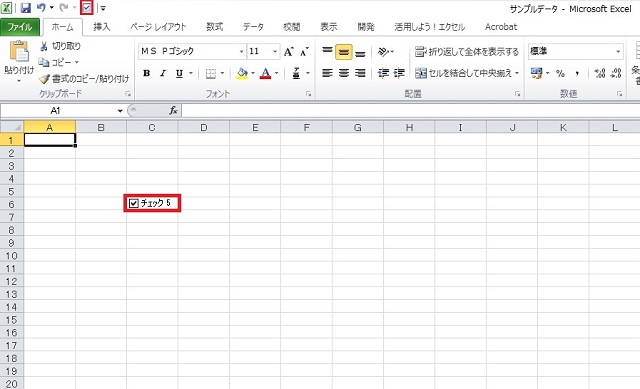Expand the font color dropdown arrow
Image resolution: width=640 pixels, height=389 pixels.
point(276,73)
